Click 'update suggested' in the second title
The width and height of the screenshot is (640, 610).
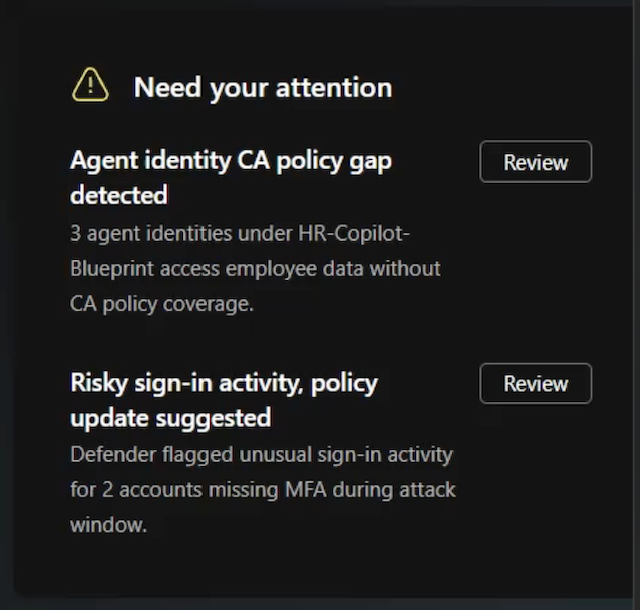(171, 418)
